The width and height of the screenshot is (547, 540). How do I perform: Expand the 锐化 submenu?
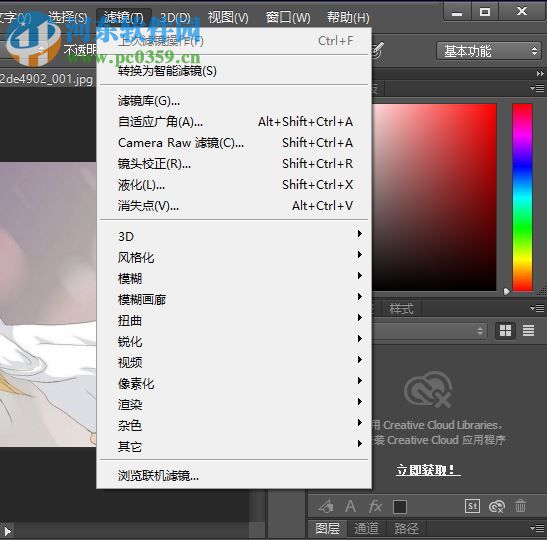point(234,342)
